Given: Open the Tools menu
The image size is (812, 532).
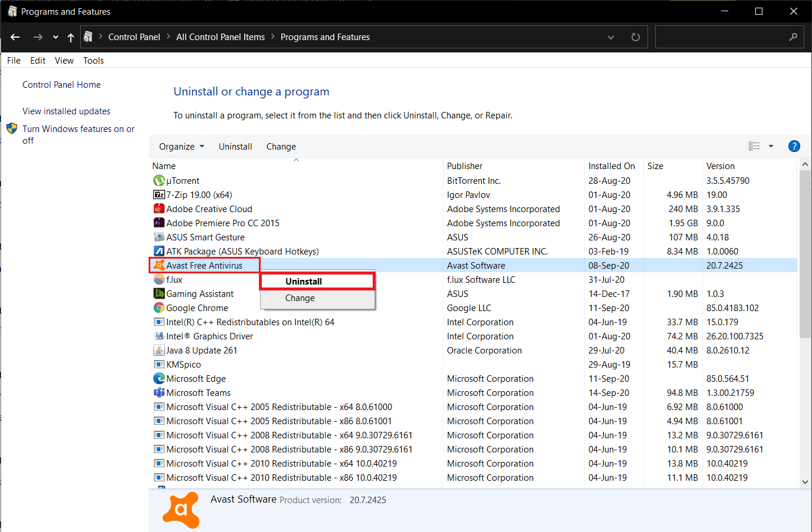Looking at the screenshot, I should point(93,60).
